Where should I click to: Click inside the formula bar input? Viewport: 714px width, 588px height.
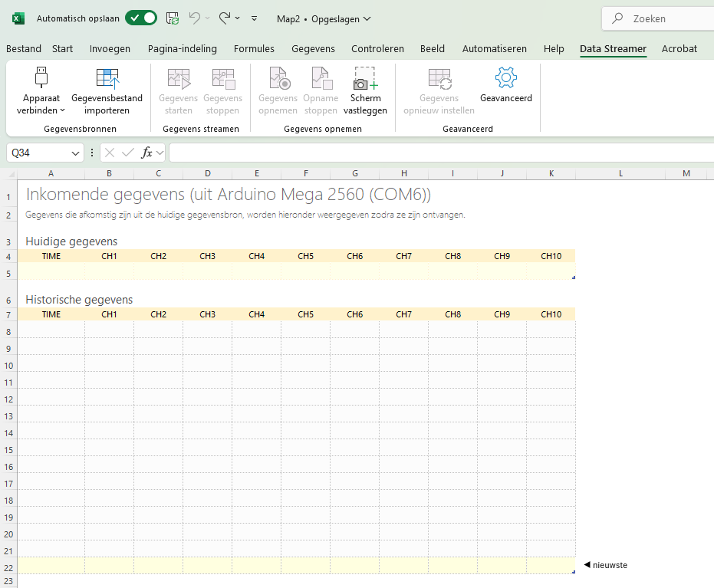(441, 153)
